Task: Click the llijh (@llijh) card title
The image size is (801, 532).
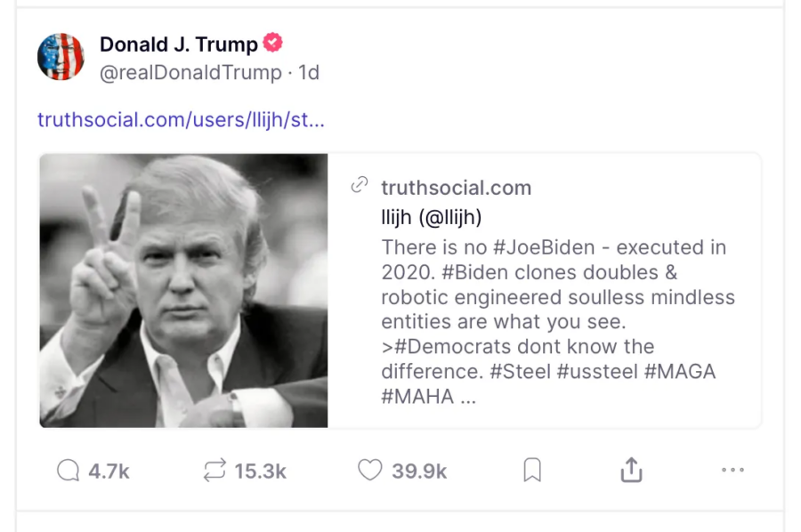Action: click(x=431, y=217)
